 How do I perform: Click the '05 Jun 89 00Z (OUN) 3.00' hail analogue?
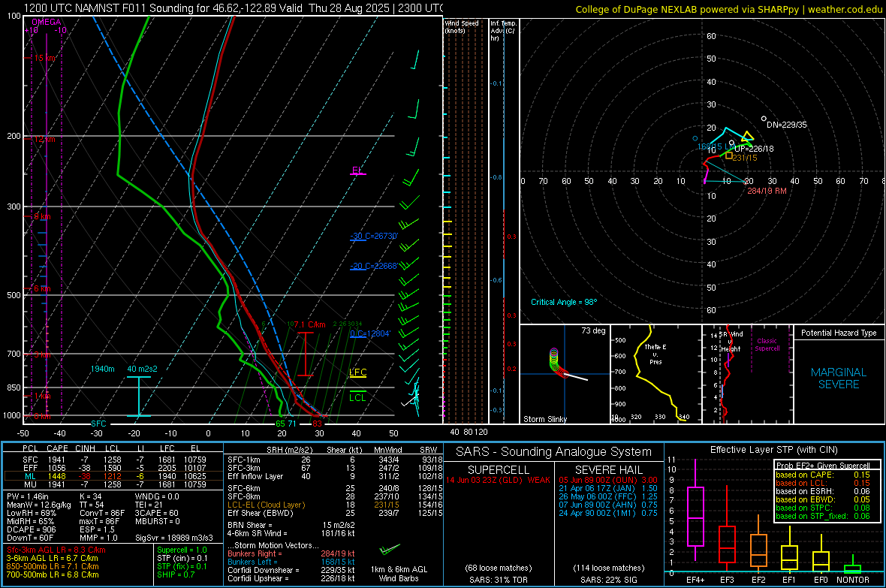(608, 480)
